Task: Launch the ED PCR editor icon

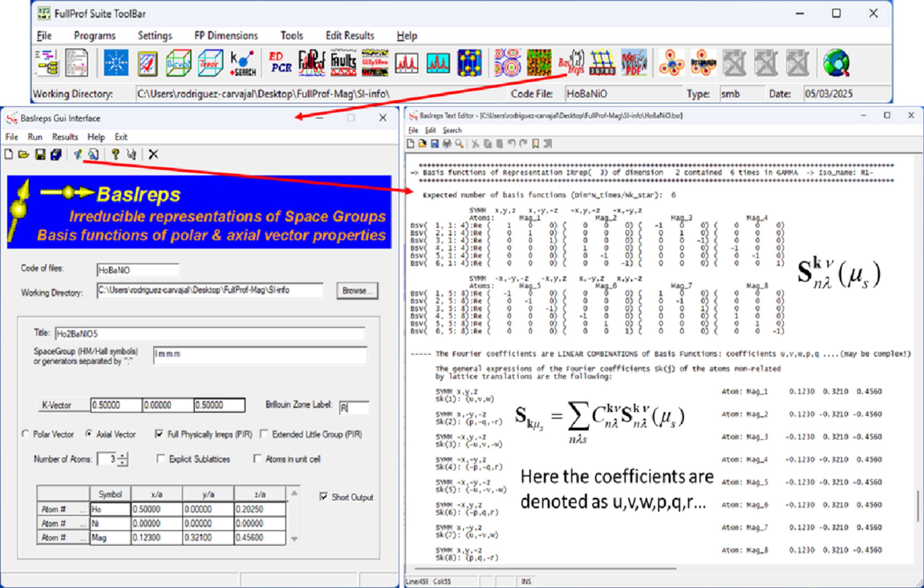Action: (x=281, y=62)
